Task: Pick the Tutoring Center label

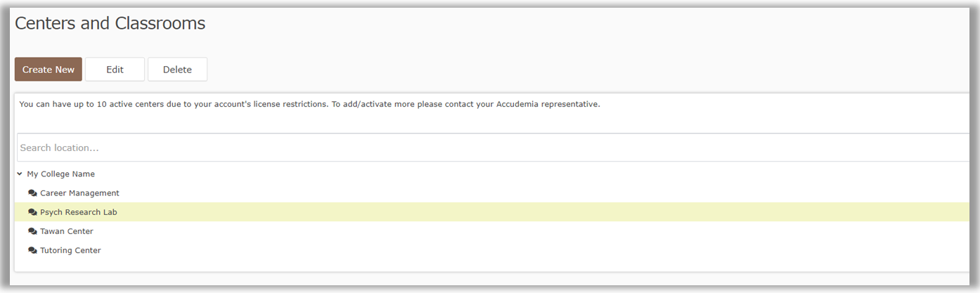Action: (70, 251)
